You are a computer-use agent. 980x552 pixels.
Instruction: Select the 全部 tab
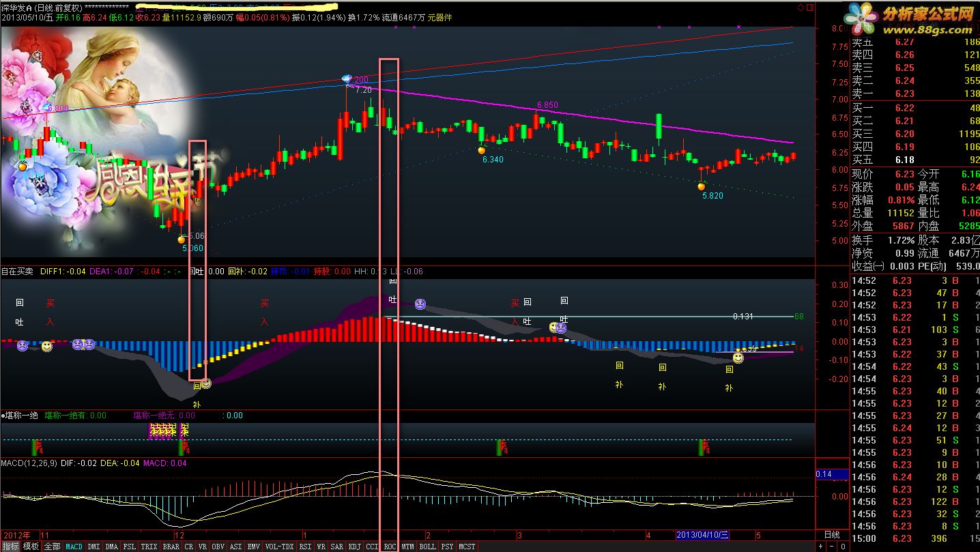click(52, 547)
